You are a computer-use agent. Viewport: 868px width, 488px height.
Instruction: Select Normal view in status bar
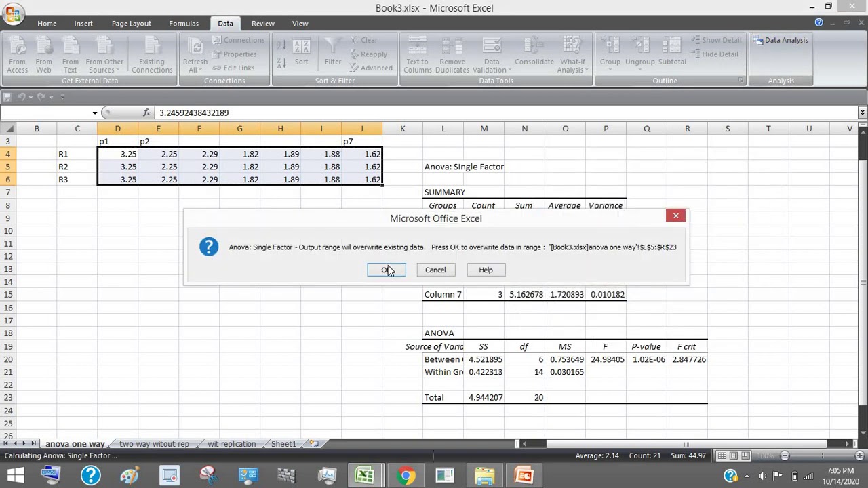(722, 455)
